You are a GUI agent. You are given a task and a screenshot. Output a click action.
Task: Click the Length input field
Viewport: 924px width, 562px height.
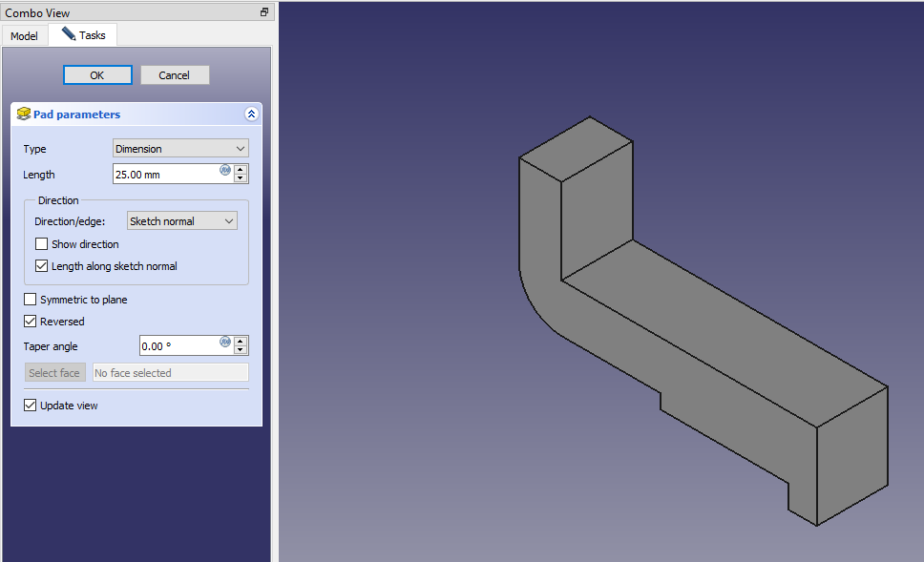(x=164, y=175)
